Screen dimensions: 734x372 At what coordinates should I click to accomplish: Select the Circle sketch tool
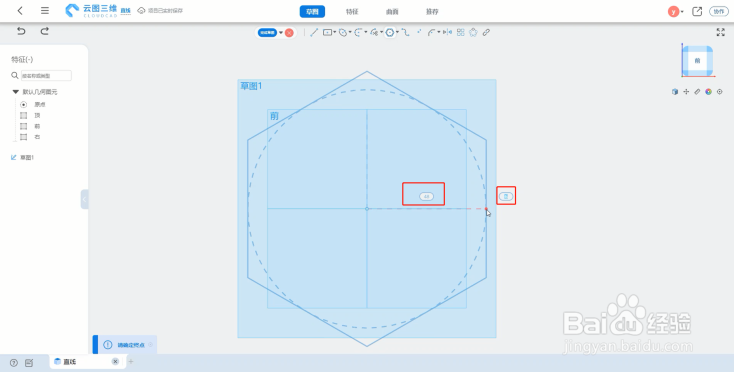point(343,32)
